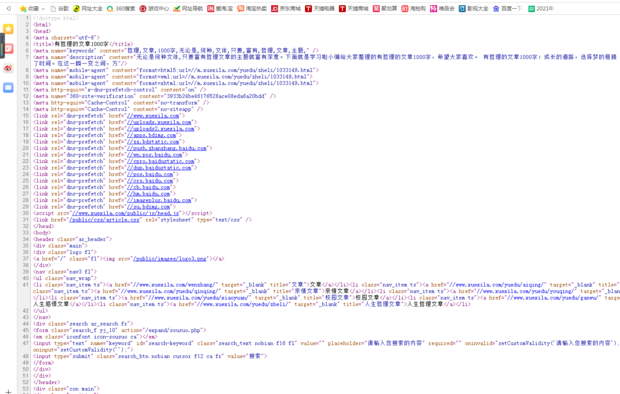Open the /public/images/logo3.png image link

170,259
